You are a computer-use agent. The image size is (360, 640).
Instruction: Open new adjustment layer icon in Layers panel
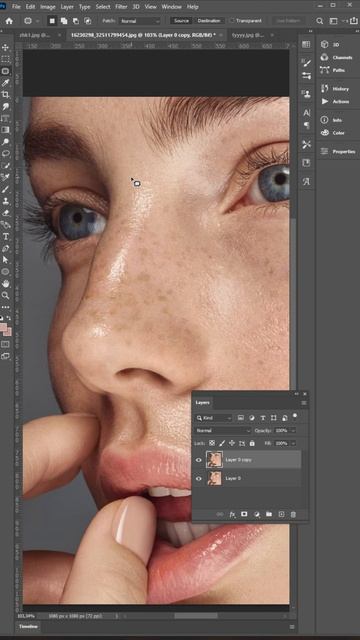pyautogui.click(x=256, y=514)
